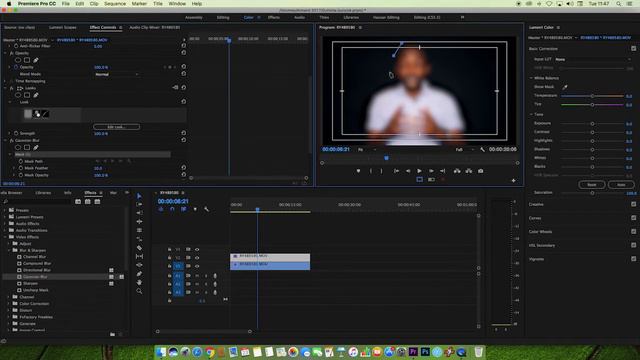Image resolution: width=640 pixels, height=360 pixels.
Task: Export frame with camera icon
Action: coord(481,171)
